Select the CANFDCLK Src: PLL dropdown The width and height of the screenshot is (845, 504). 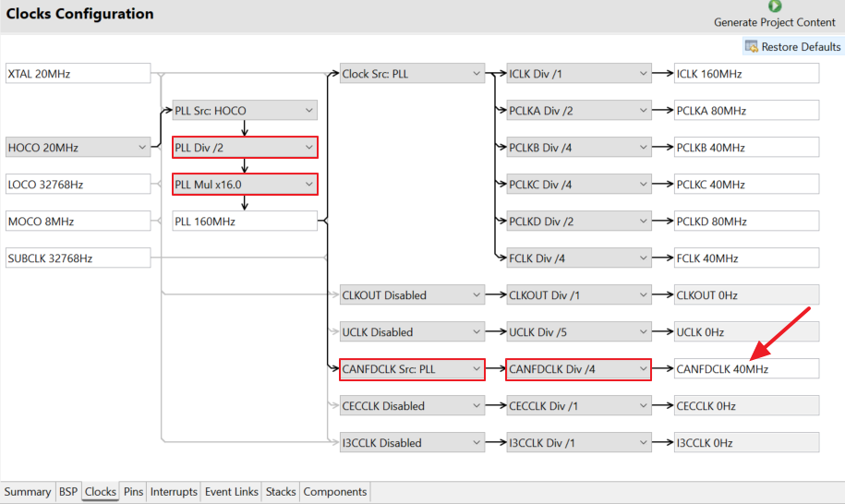coord(412,369)
